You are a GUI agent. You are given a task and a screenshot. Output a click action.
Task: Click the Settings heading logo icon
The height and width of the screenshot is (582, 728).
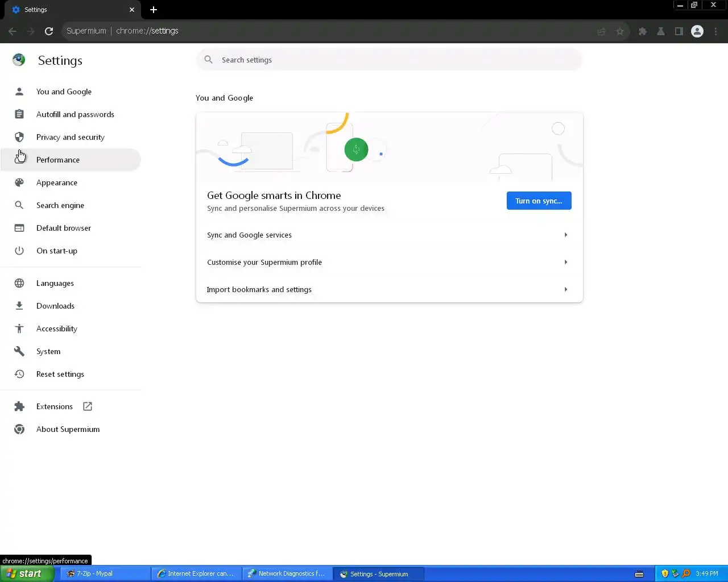click(19, 60)
